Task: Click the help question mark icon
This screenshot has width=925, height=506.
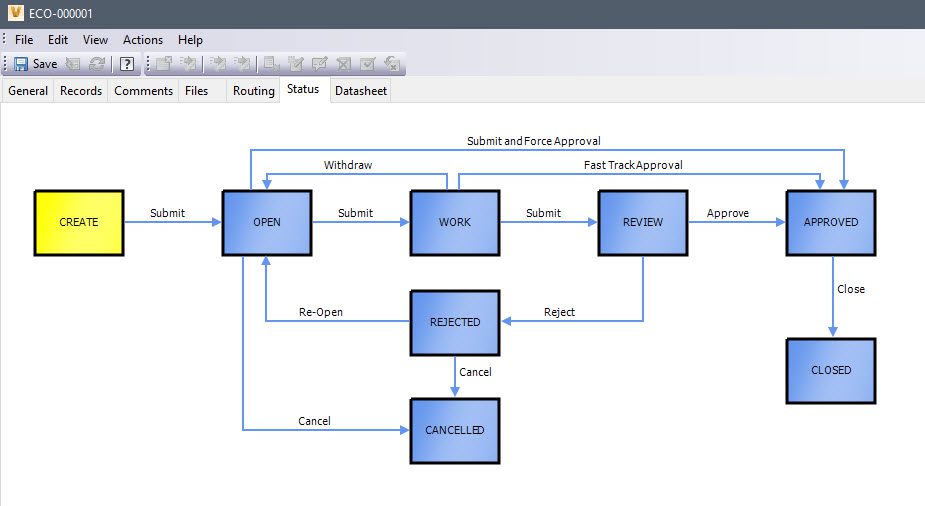Action: (127, 64)
